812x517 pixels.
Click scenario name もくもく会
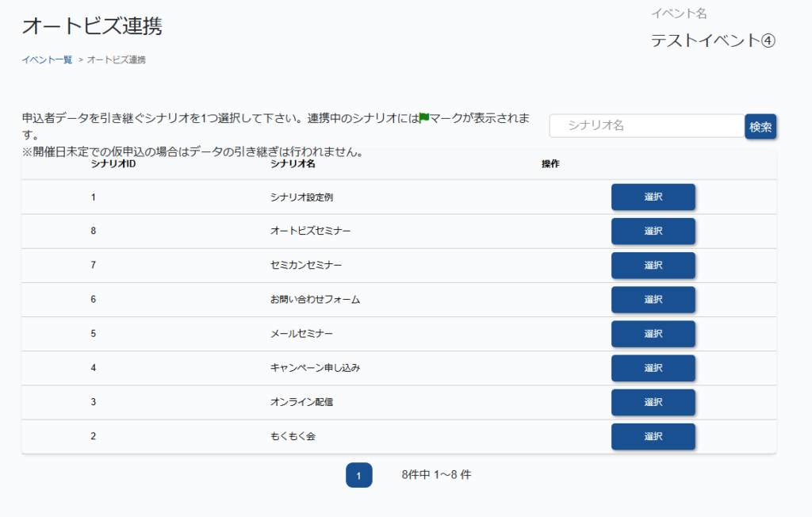pyautogui.click(x=293, y=436)
